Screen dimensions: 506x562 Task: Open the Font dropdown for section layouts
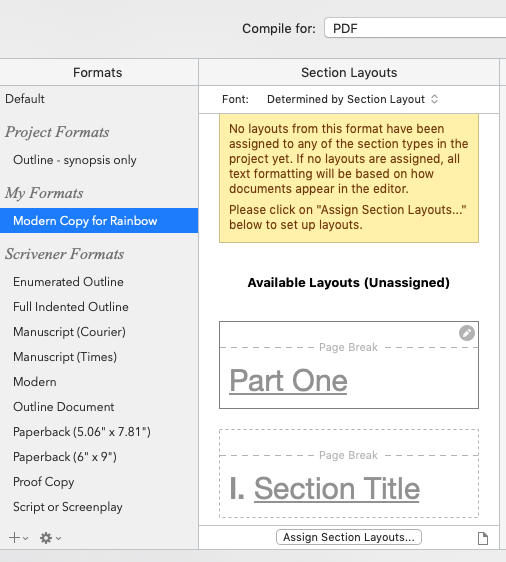pos(353,99)
